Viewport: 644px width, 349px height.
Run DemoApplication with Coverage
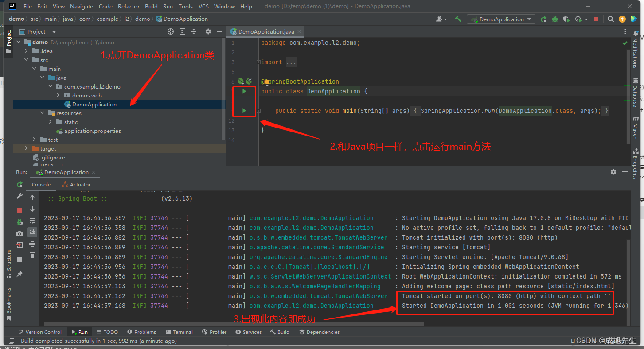(x=566, y=19)
